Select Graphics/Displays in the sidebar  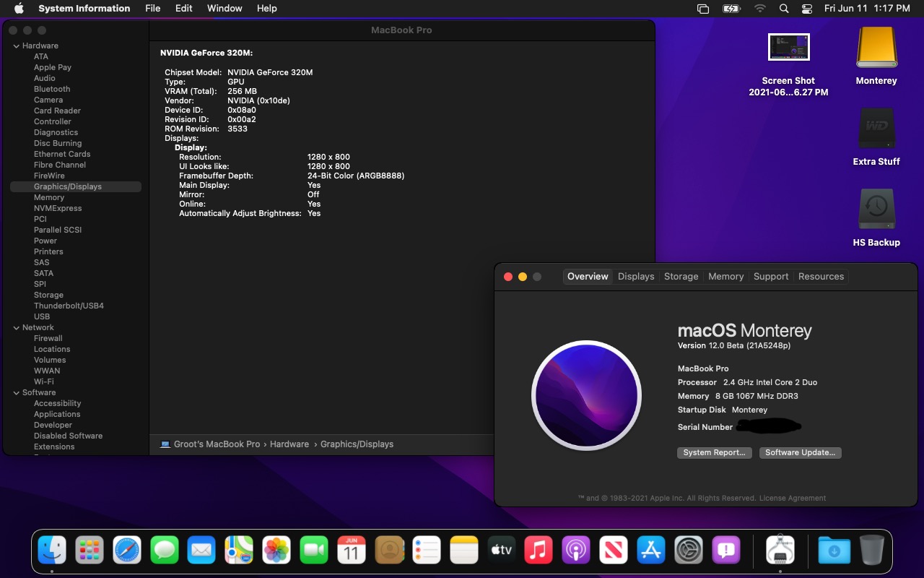[76, 186]
